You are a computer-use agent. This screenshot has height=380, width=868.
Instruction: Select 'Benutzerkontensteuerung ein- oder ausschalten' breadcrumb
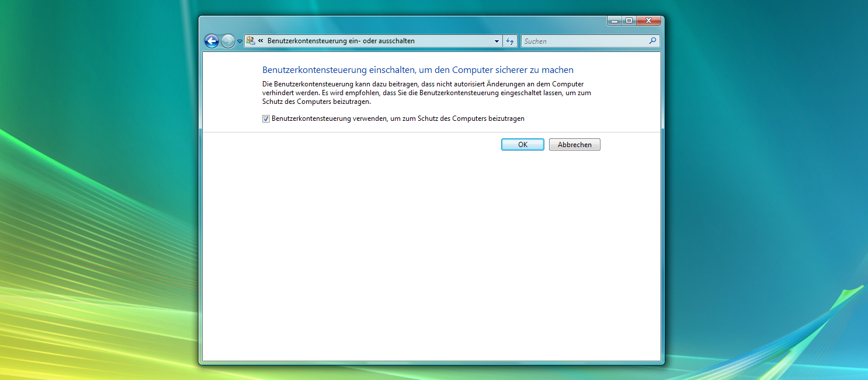click(341, 41)
